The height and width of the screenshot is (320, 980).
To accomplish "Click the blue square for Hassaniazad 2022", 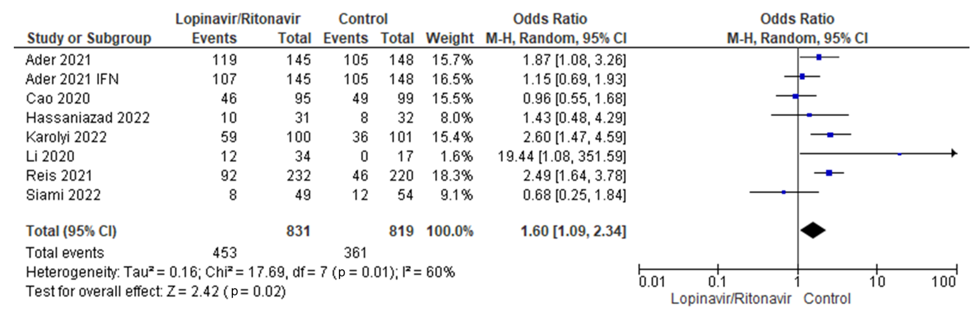I will coord(810,115).
